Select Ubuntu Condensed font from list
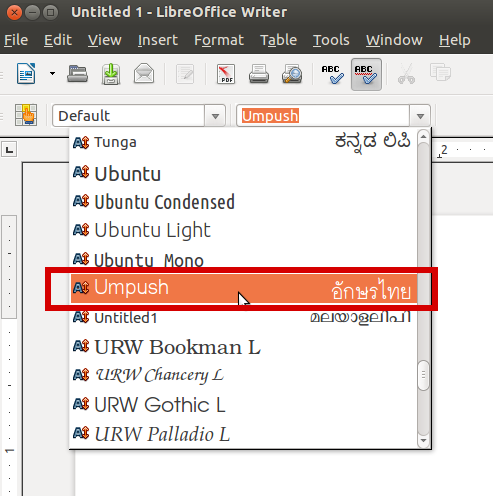Screen dimensions: 493x496 (x=243, y=202)
